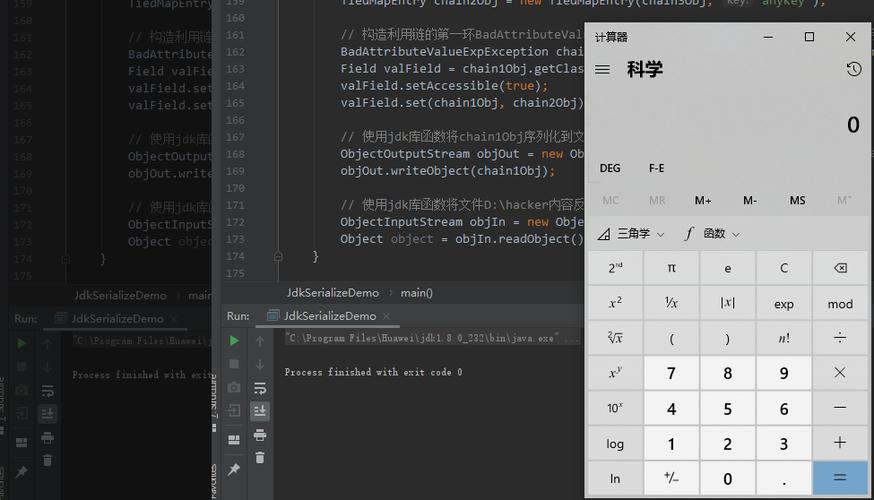Click the divide operator key
Image resolution: width=874 pixels, height=500 pixels.
(840, 338)
